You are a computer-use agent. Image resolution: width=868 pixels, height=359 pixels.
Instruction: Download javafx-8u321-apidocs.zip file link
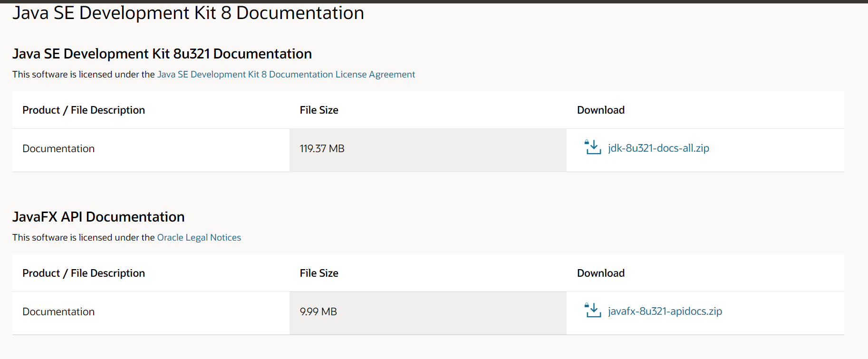click(665, 311)
